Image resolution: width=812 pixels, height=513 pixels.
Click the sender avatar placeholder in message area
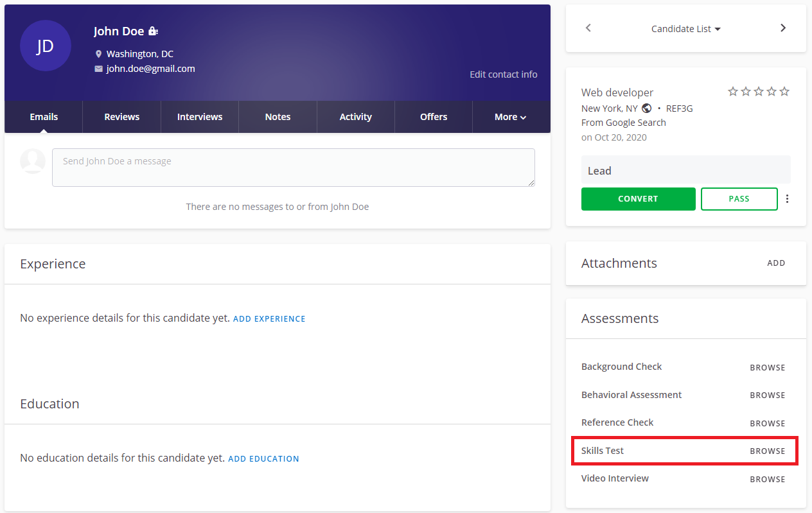coord(33,161)
